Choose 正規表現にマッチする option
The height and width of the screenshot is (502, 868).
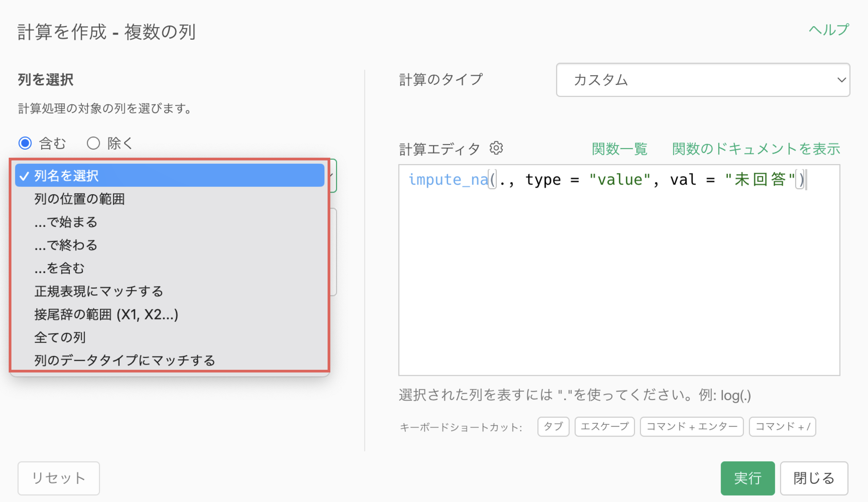point(98,291)
